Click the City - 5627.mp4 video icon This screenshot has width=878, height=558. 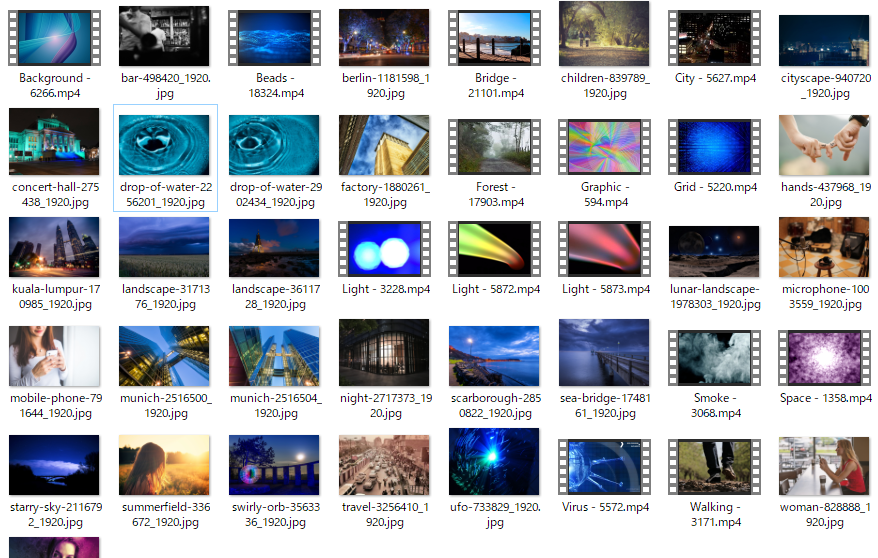coord(714,38)
